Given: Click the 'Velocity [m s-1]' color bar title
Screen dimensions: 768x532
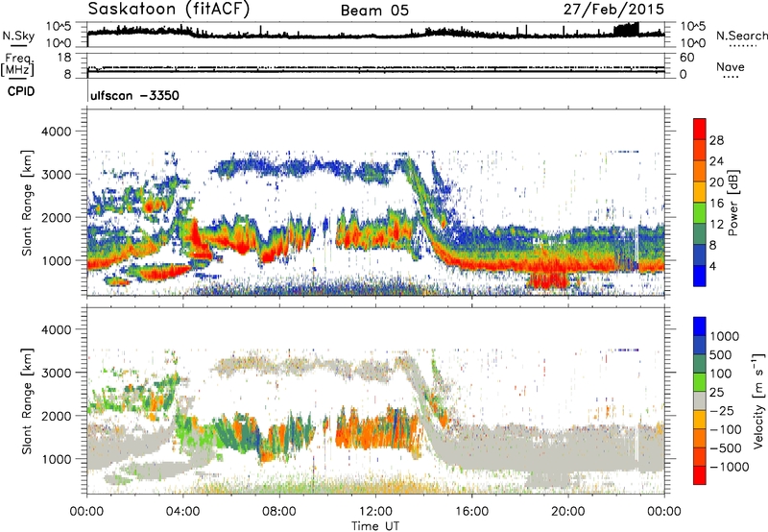Looking at the screenshot, I should pyautogui.click(x=758, y=400).
